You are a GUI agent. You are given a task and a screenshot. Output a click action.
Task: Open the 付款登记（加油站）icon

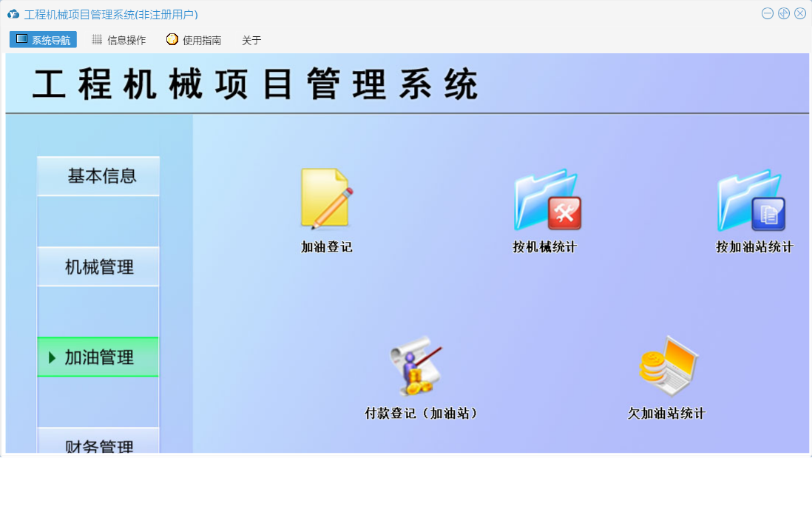pos(417,366)
